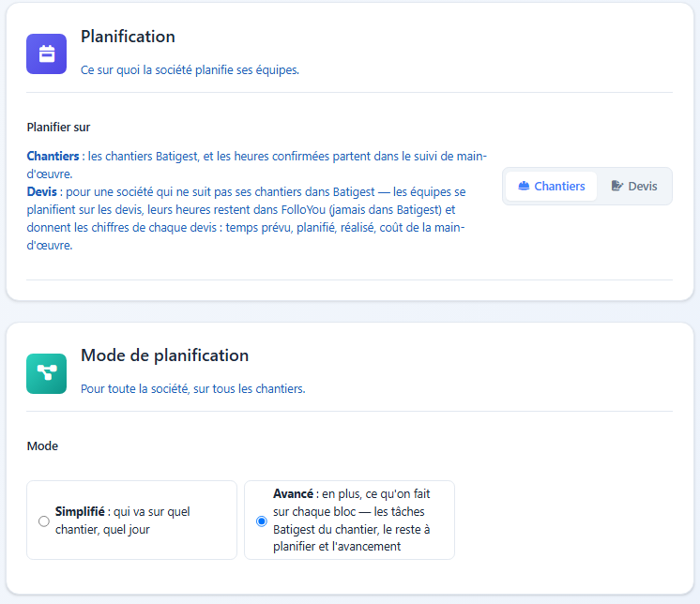Screen dimensions: 700x604
Task: Click the purple Planification calendar icon
Action: pyautogui.click(x=46, y=54)
